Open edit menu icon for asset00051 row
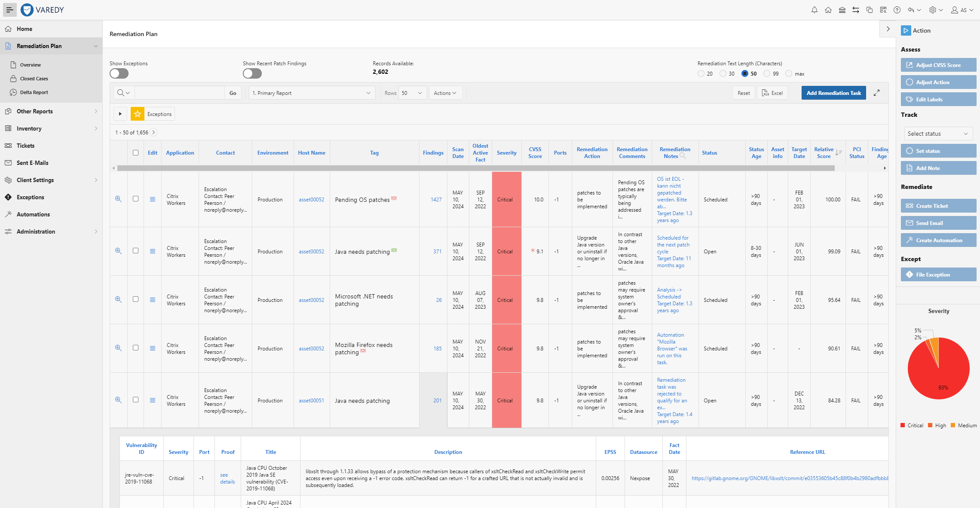Screen dimensions: 980x508 (x=153, y=400)
